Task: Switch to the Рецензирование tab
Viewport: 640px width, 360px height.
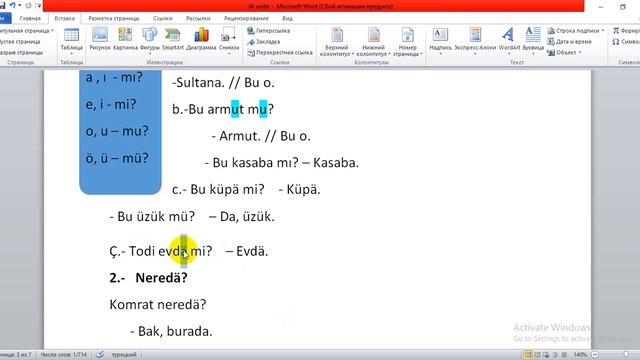Action: pyautogui.click(x=246, y=18)
